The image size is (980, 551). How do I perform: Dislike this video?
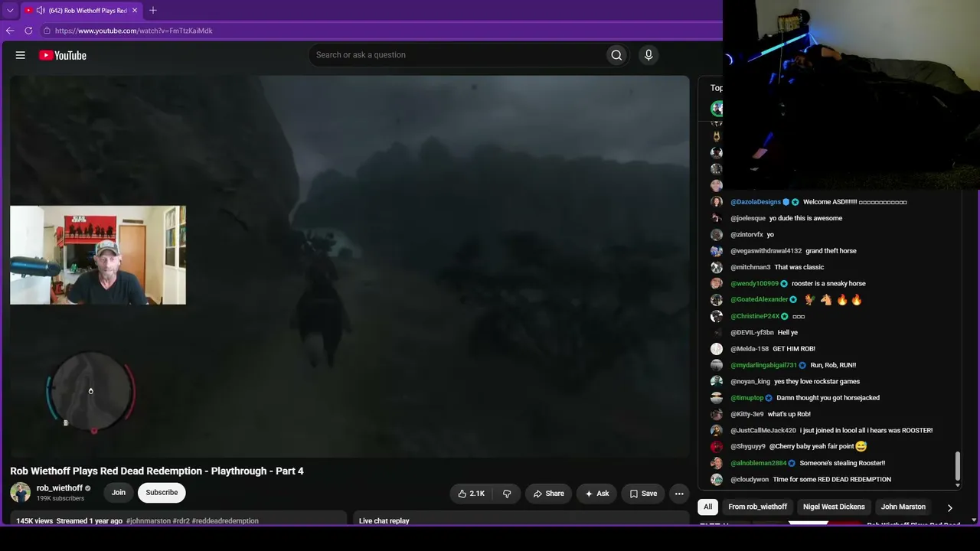pyautogui.click(x=507, y=494)
